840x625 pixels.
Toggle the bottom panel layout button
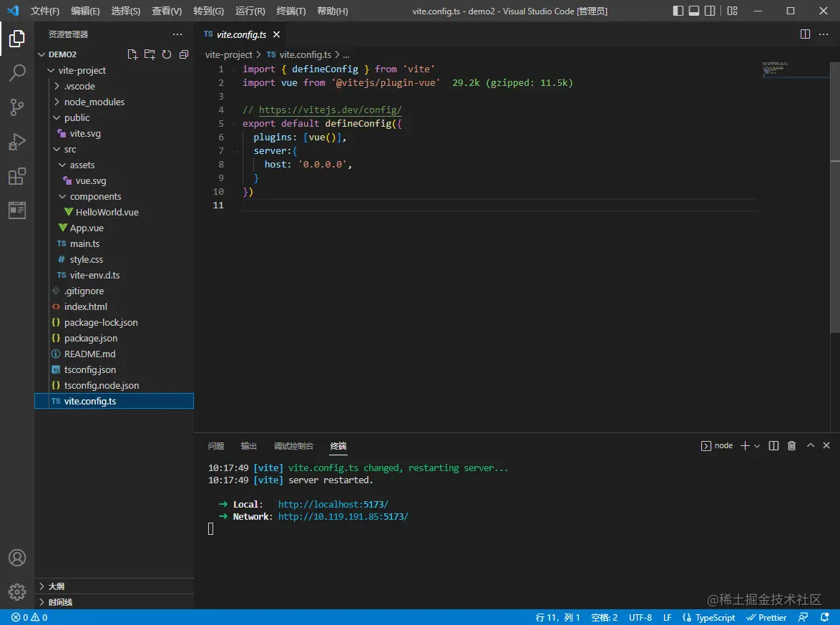coord(694,11)
